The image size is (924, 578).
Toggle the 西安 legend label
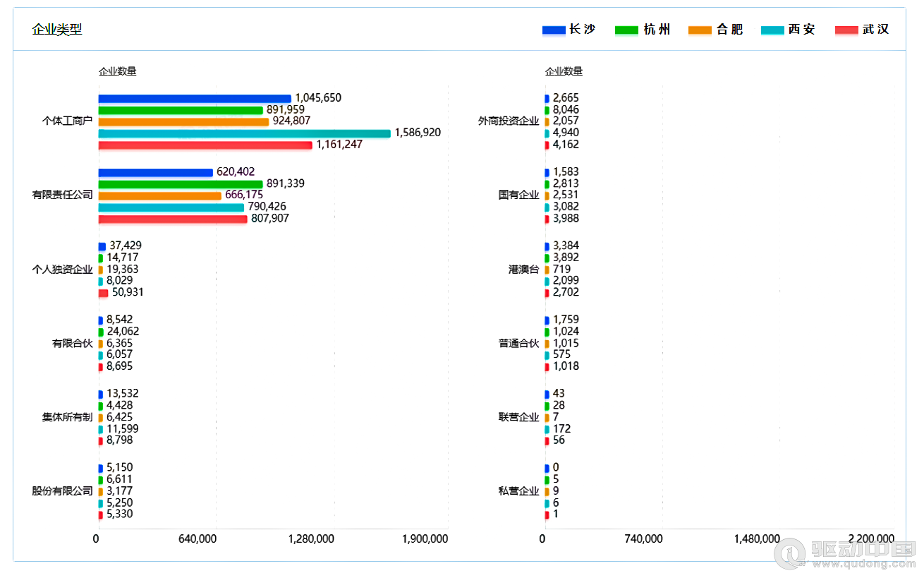(802, 30)
